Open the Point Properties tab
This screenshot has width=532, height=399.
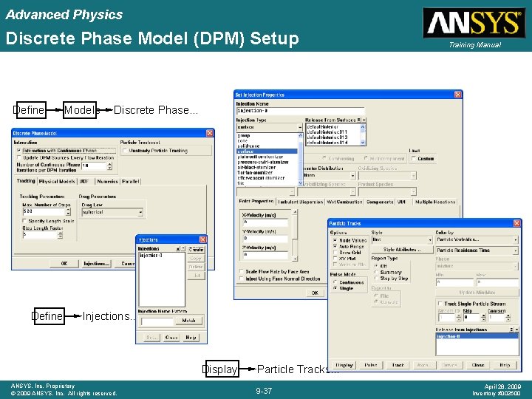(256, 201)
